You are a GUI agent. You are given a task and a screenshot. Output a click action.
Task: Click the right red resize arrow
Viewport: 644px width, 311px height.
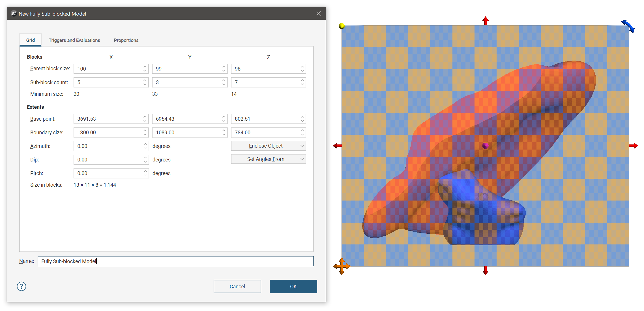click(x=634, y=146)
